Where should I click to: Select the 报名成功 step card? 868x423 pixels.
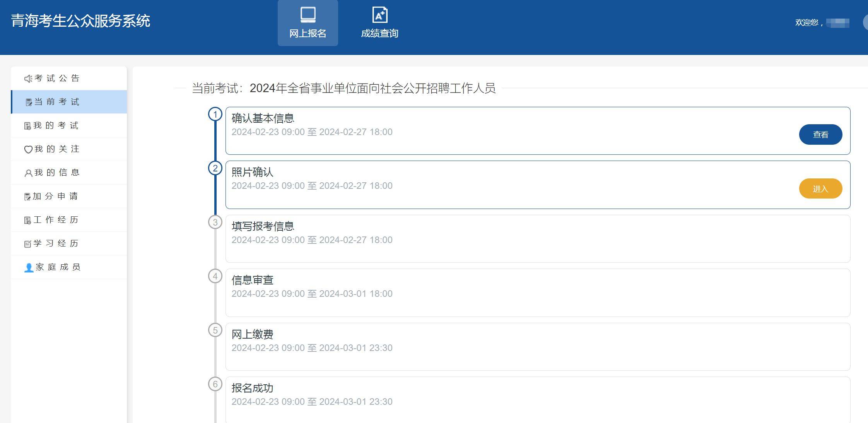click(x=538, y=399)
